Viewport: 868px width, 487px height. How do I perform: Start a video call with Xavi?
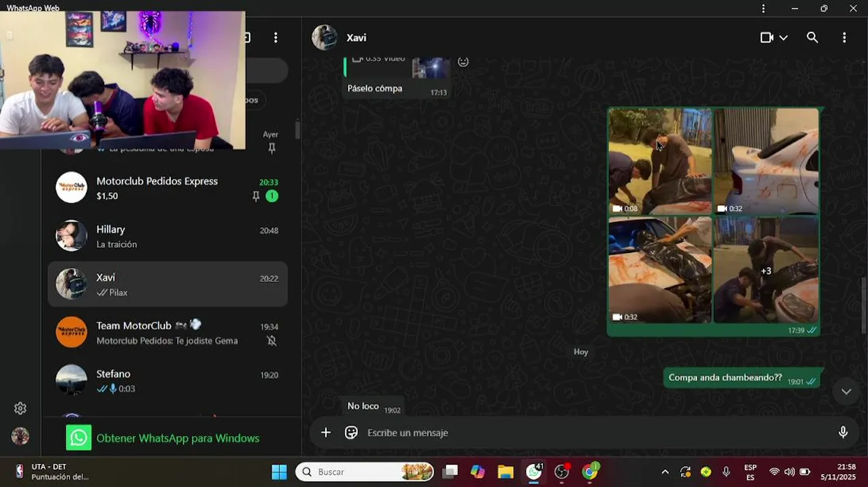767,38
